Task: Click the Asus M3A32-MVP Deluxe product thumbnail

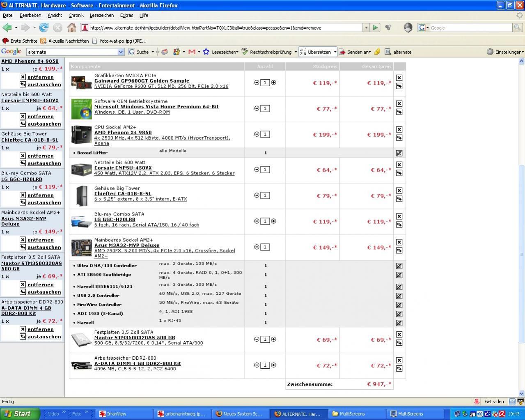Action: tap(82, 248)
